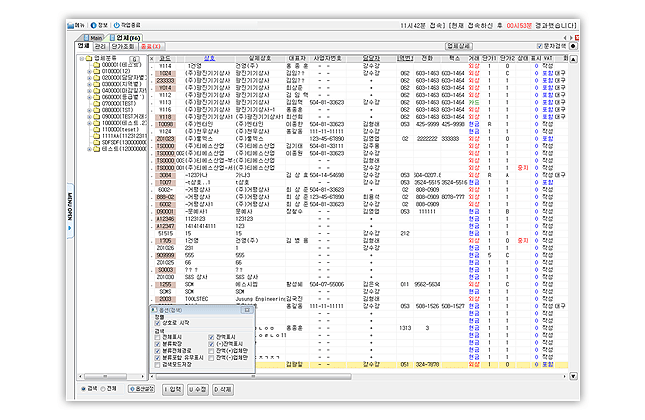Image resolution: width=645 pixels, height=420 pixels.
Task: Enable the 잔액(+)업체만 checkbox
Action: [211, 351]
